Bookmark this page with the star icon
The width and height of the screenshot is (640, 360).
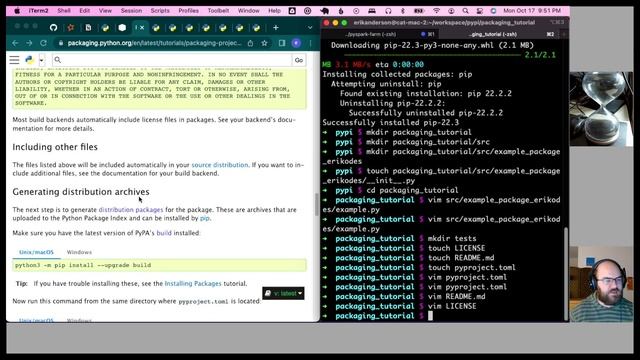pyautogui.click(x=264, y=43)
